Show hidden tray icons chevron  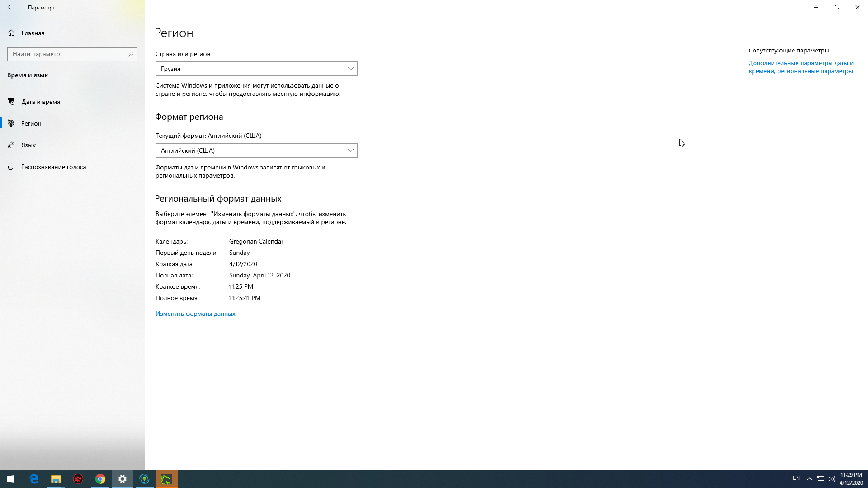[810, 479]
